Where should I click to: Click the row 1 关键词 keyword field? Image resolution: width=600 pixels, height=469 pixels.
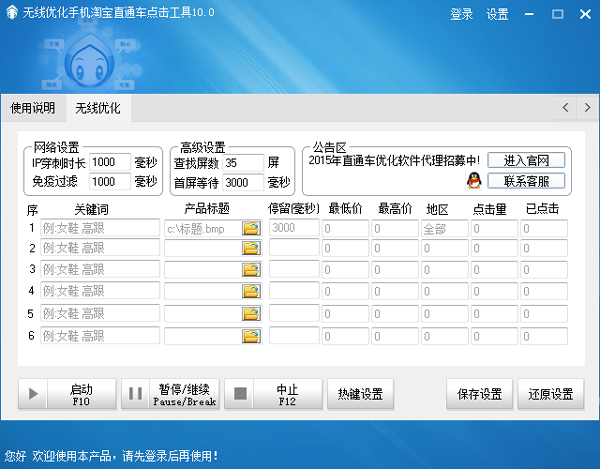pos(100,228)
